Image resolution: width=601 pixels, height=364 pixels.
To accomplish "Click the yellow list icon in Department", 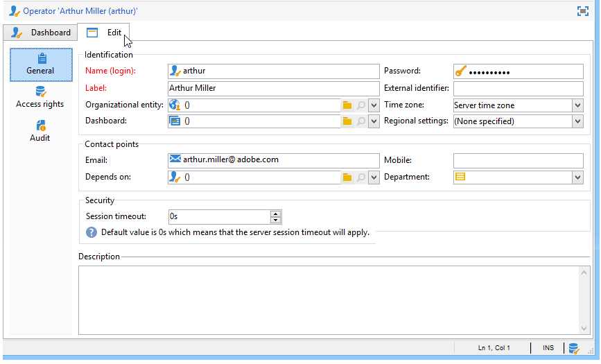I will pos(460,176).
